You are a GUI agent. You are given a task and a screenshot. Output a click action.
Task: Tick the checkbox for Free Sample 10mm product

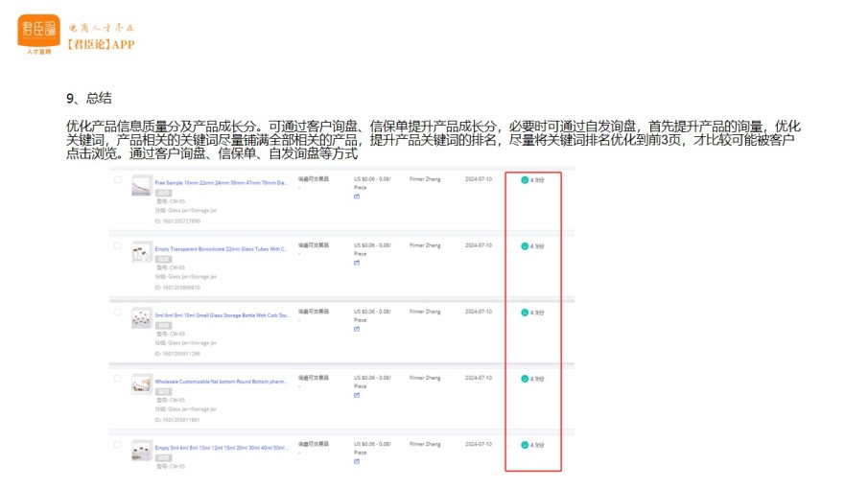[117, 179]
